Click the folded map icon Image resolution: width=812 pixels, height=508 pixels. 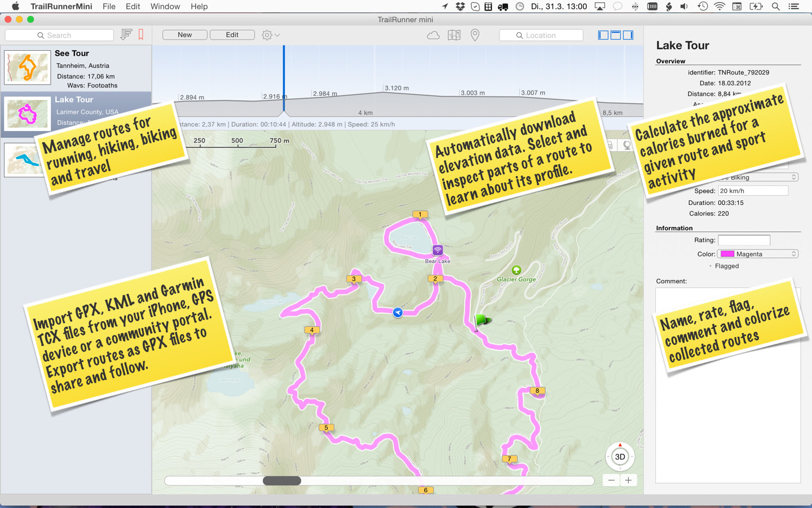454,35
